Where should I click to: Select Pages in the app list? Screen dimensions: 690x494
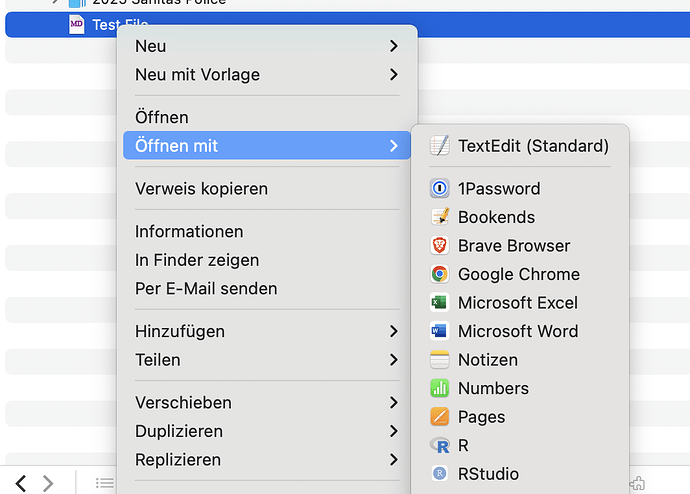pyautogui.click(x=481, y=417)
